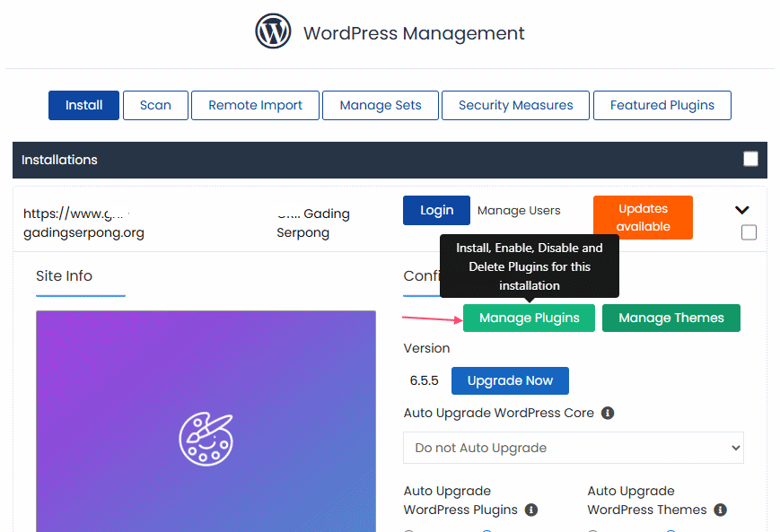This screenshot has height=532, width=780.
Task: View Featured Plugins tab
Action: pos(662,105)
